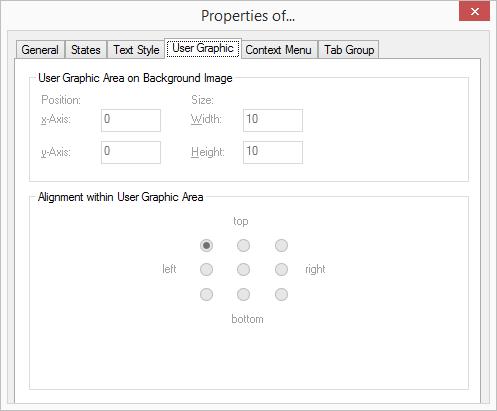Select middle-right alignment radio button
The width and height of the screenshot is (497, 411).
click(x=281, y=269)
